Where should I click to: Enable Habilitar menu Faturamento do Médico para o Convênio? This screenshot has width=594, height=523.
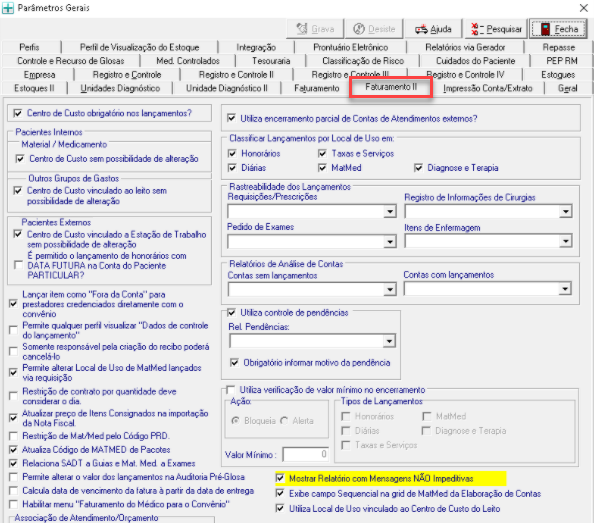tap(13, 504)
